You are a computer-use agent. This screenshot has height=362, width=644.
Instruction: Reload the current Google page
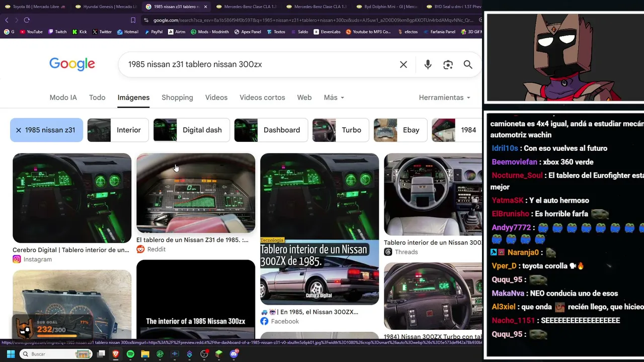[x=27, y=20]
